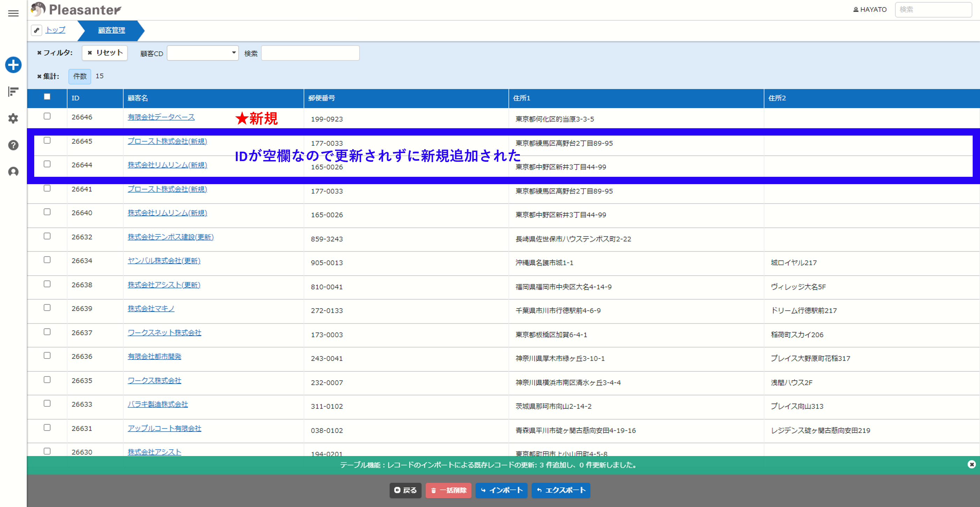The height and width of the screenshot is (507, 980).
Task: Toggle the select-all header checkbox
Action: [47, 96]
